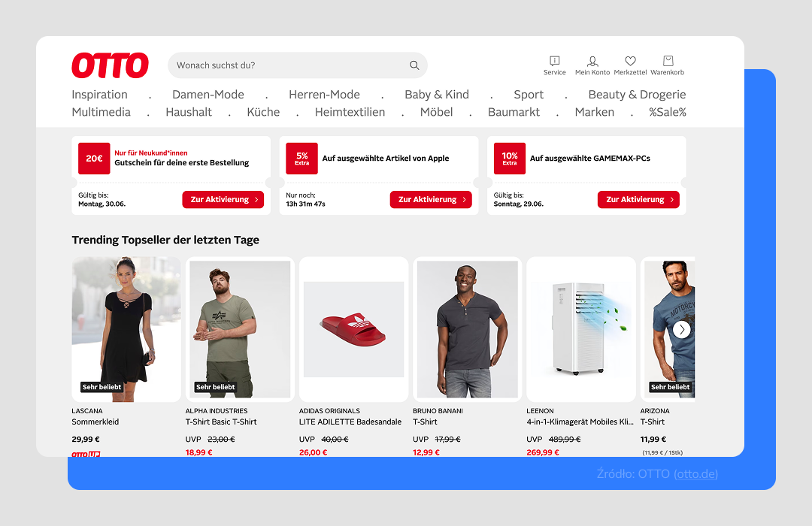
Task: Click the search magnifier icon
Action: (414, 65)
